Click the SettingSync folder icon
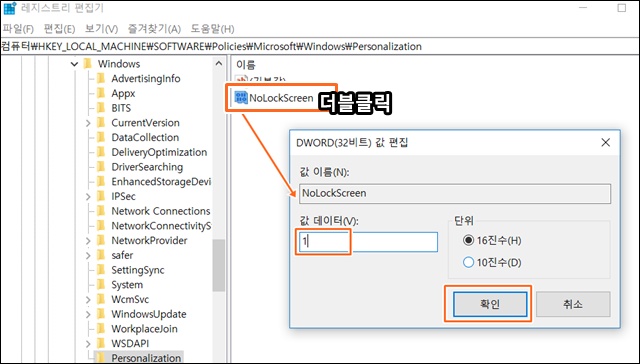Image resolution: width=640 pixels, height=364 pixels. tap(100, 270)
